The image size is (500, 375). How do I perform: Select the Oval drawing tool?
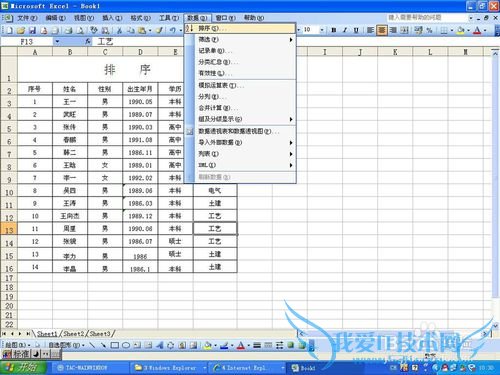tap(126, 345)
